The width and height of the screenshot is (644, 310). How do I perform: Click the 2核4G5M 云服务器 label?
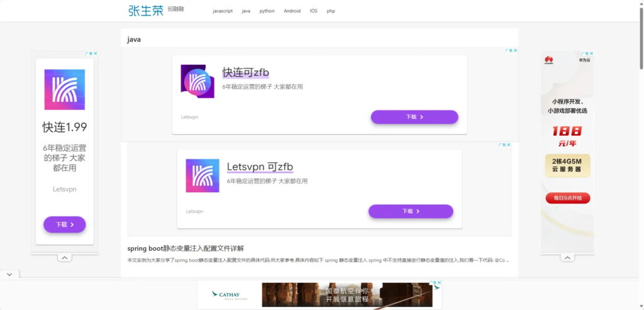point(568,165)
